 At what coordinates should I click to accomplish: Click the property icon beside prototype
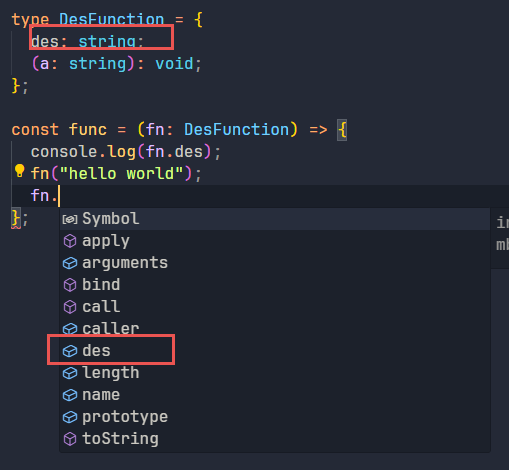[x=70, y=417]
